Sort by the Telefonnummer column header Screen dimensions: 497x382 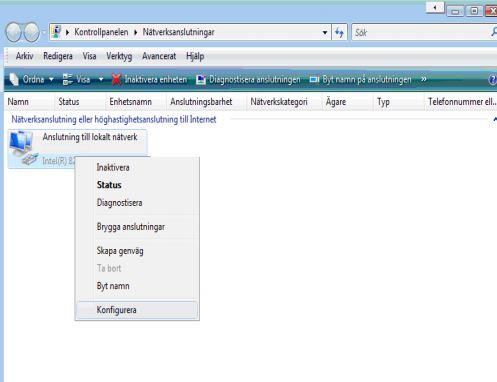(461, 102)
